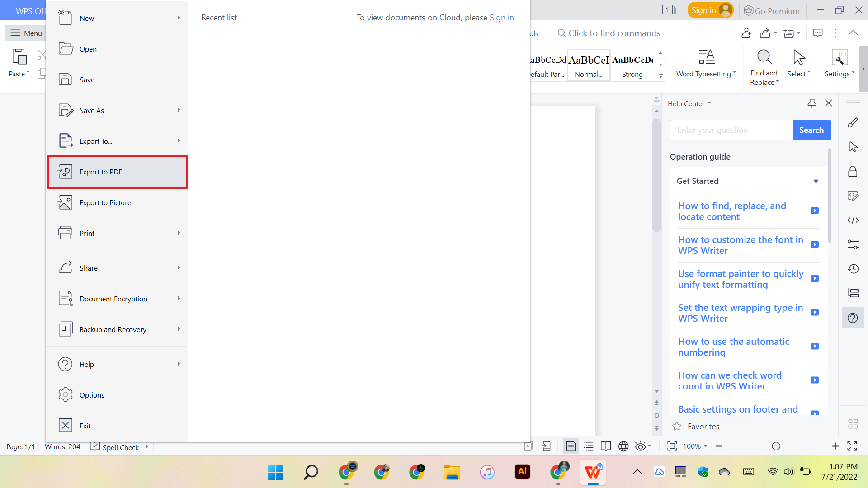868x488 pixels.
Task: Collapse the Get Started section
Action: 816,181
